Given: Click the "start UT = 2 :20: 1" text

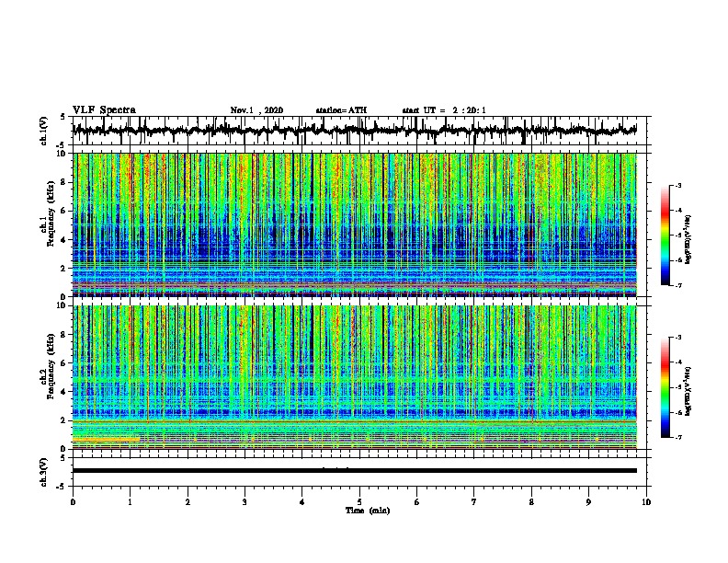Looking at the screenshot, I should [444, 110].
